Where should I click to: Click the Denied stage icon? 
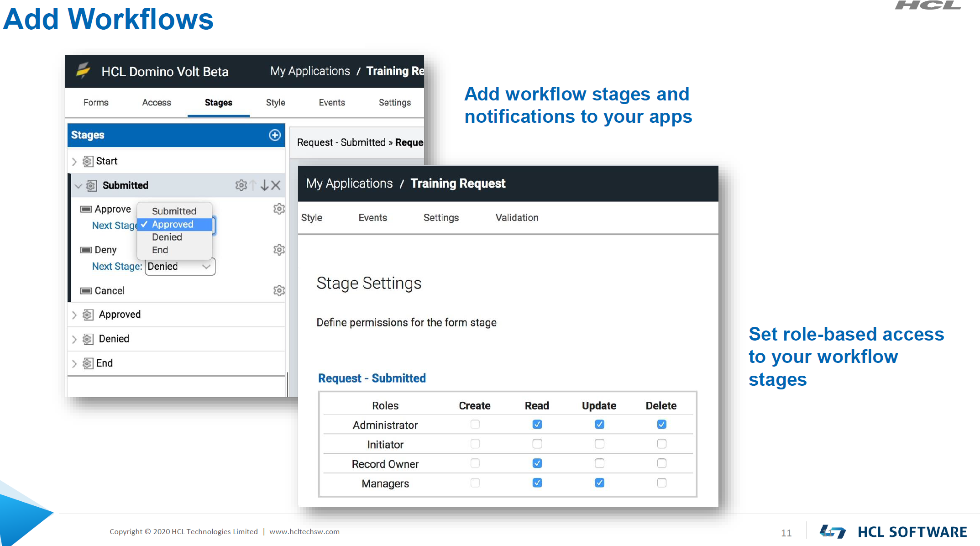point(88,339)
